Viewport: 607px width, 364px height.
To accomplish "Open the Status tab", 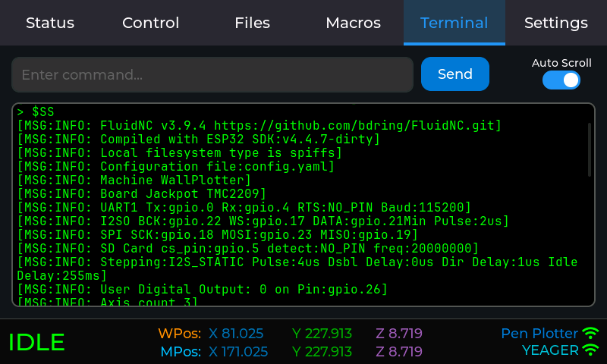I will [x=50, y=23].
